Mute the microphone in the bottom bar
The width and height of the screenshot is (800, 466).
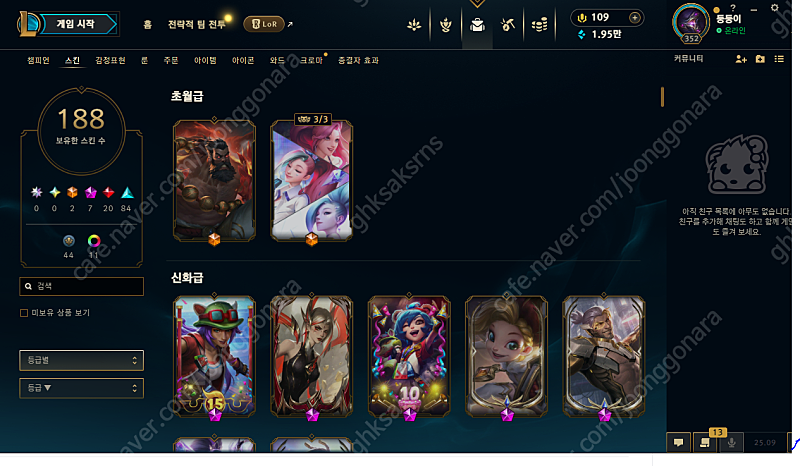(x=731, y=443)
